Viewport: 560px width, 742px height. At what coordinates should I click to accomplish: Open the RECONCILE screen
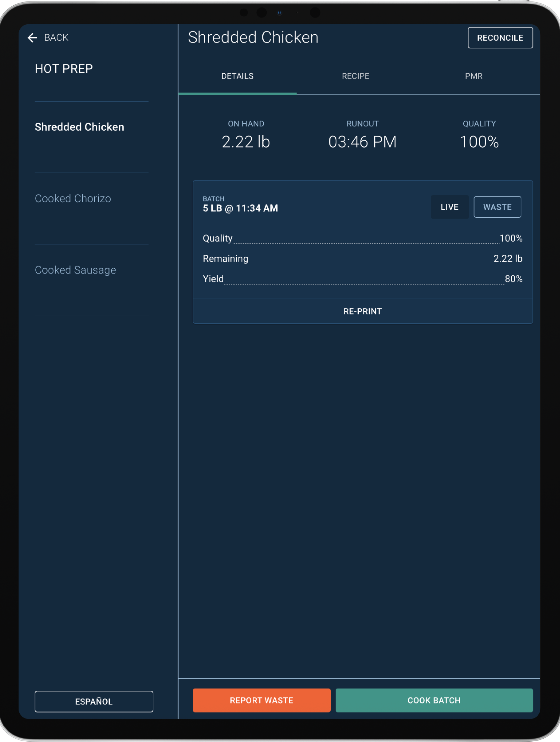[x=500, y=38]
